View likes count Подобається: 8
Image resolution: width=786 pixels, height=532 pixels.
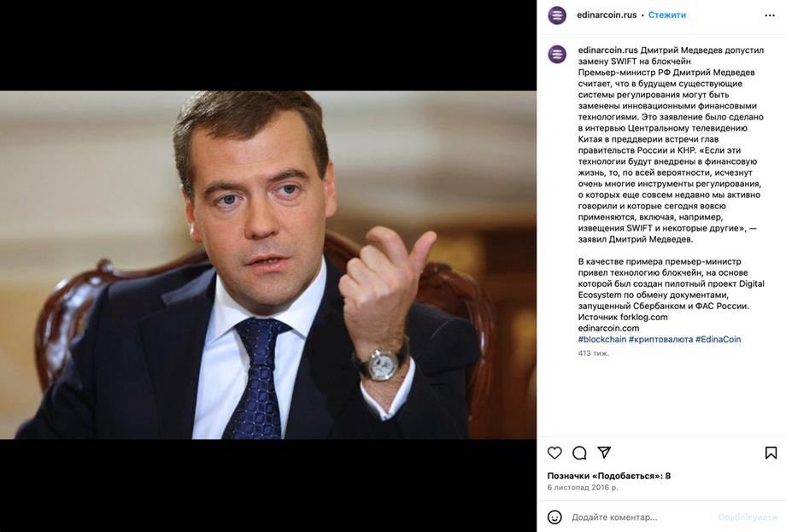click(x=608, y=476)
